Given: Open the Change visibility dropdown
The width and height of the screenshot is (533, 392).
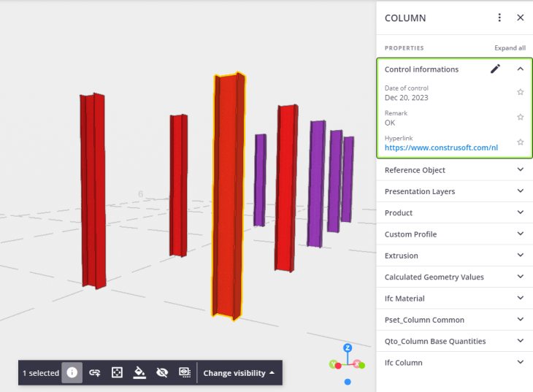Looking at the screenshot, I should click(x=239, y=373).
